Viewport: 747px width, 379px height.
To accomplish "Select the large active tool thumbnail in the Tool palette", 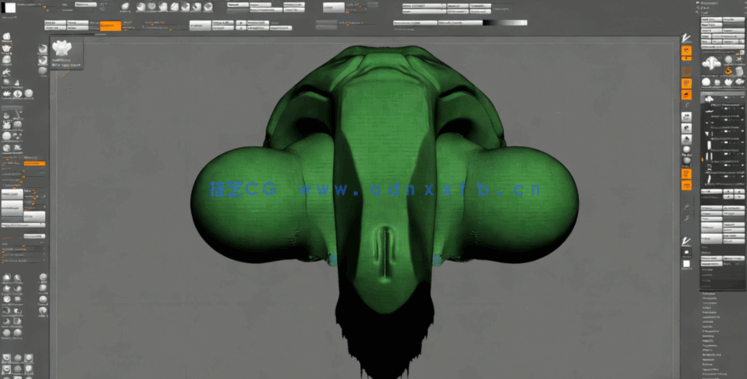I will 712,63.
